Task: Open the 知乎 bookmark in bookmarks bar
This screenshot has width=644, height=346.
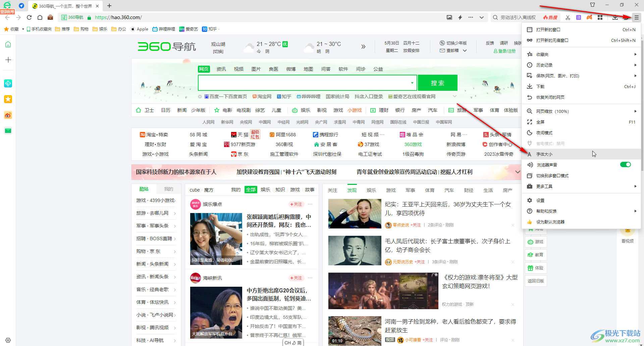Action: tap(210, 29)
